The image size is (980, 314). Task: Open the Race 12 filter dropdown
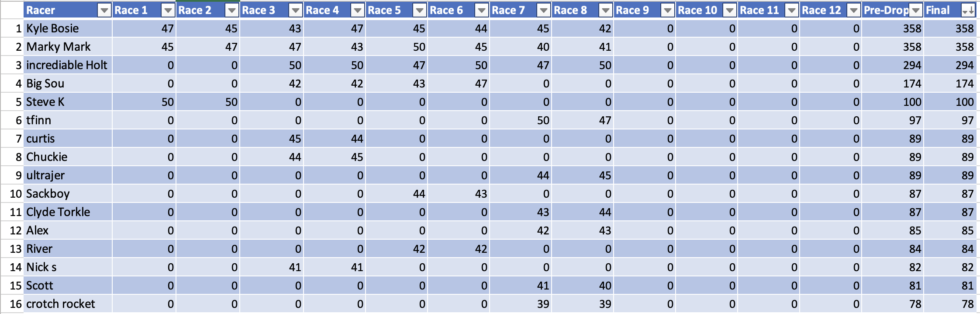coord(854,10)
